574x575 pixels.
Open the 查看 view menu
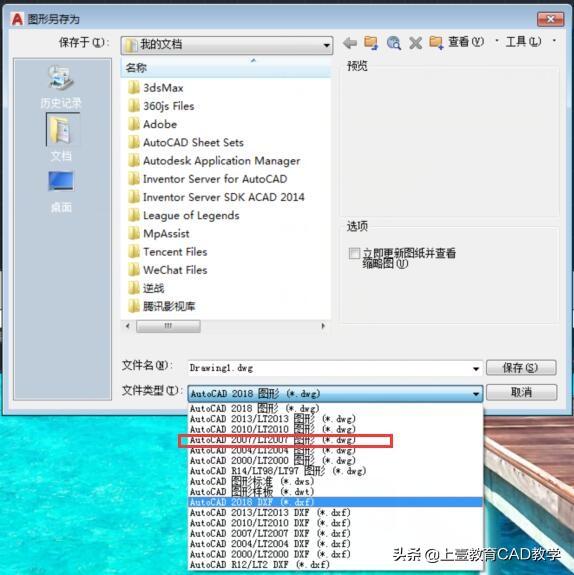click(x=466, y=42)
